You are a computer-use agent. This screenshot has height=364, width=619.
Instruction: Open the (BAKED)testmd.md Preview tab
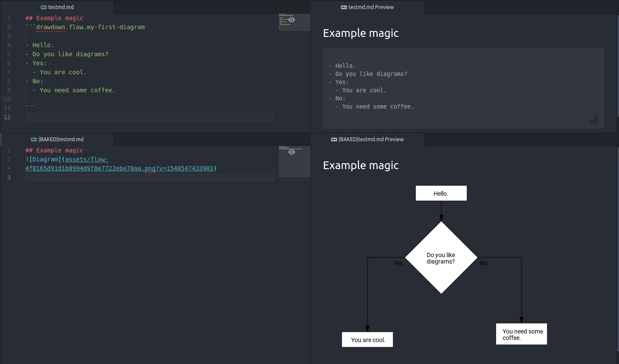[367, 140]
